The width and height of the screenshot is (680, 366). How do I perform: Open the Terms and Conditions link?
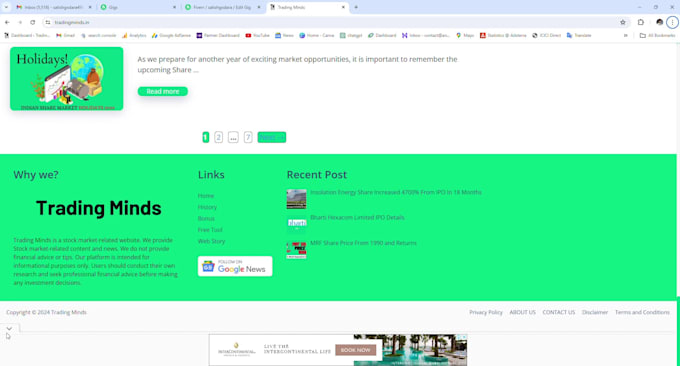[x=642, y=312]
